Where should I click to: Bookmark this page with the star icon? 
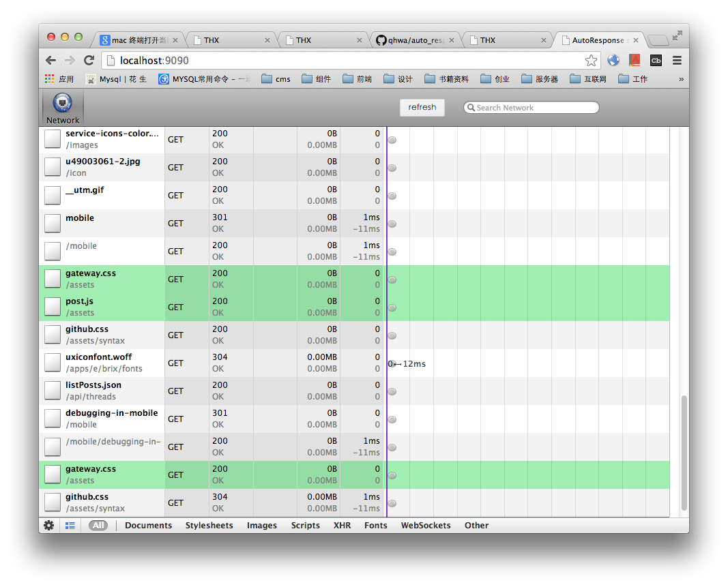(591, 60)
